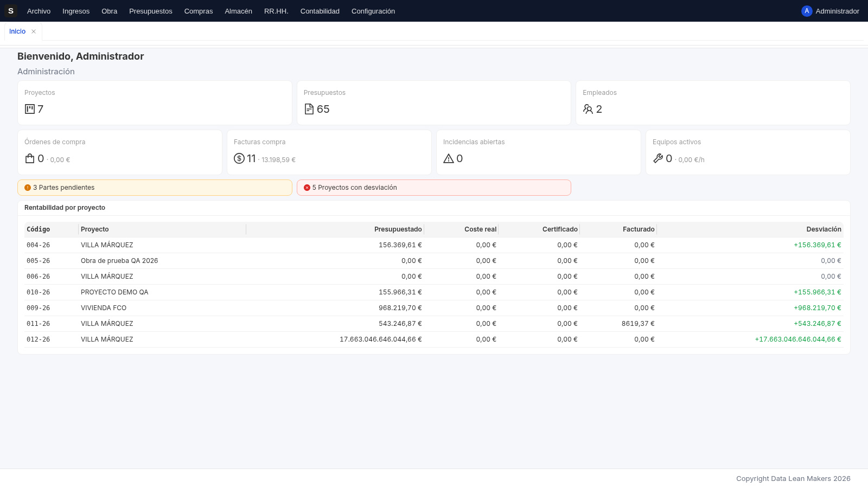
Task: Click the Empleados people icon
Action: coord(588,109)
